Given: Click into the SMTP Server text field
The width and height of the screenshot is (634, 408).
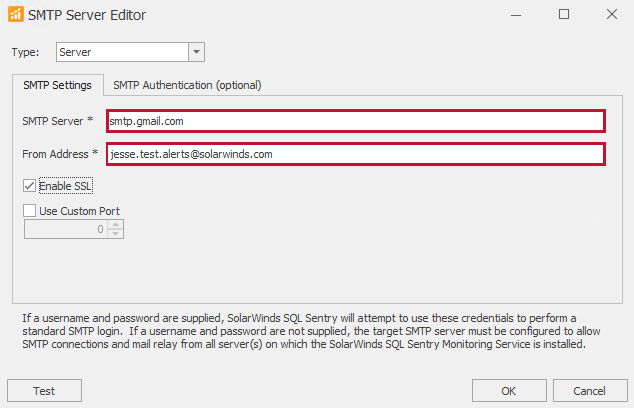Looking at the screenshot, I should [x=355, y=121].
